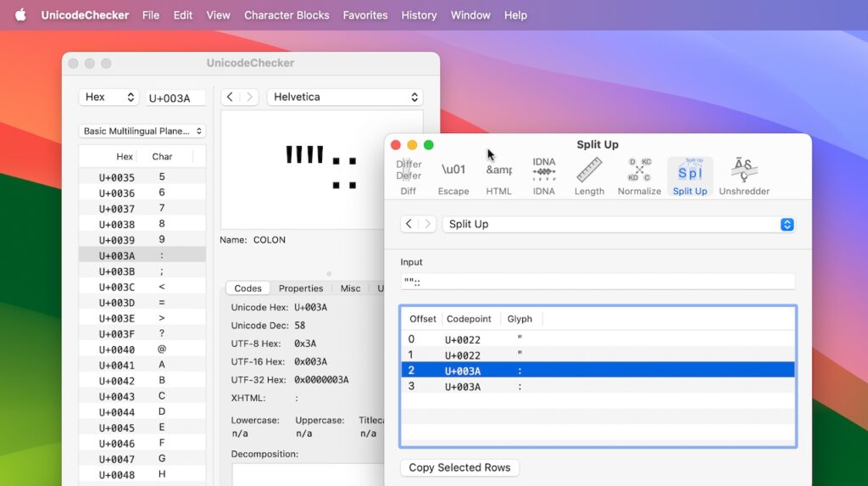The height and width of the screenshot is (486, 868).
Task: Switch to the Properties tab
Action: pyautogui.click(x=301, y=288)
